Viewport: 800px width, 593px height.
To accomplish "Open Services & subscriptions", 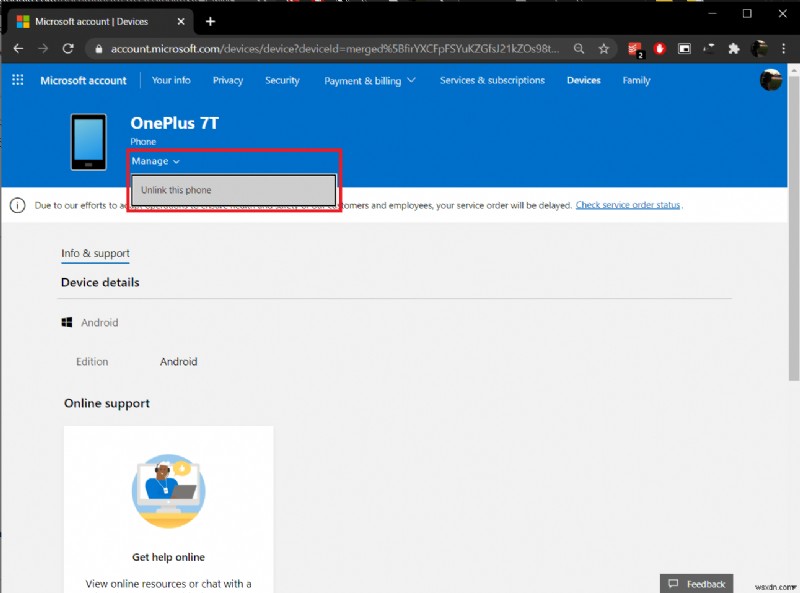I will click(x=492, y=80).
